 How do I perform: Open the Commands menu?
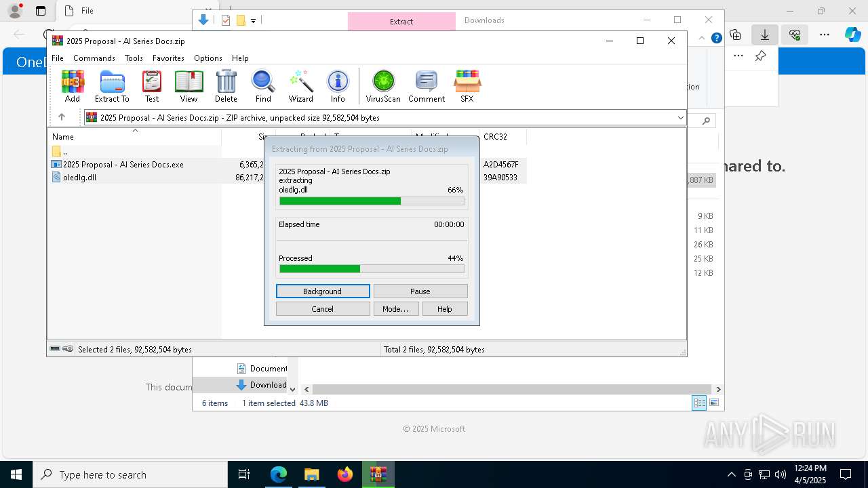pyautogui.click(x=94, y=58)
